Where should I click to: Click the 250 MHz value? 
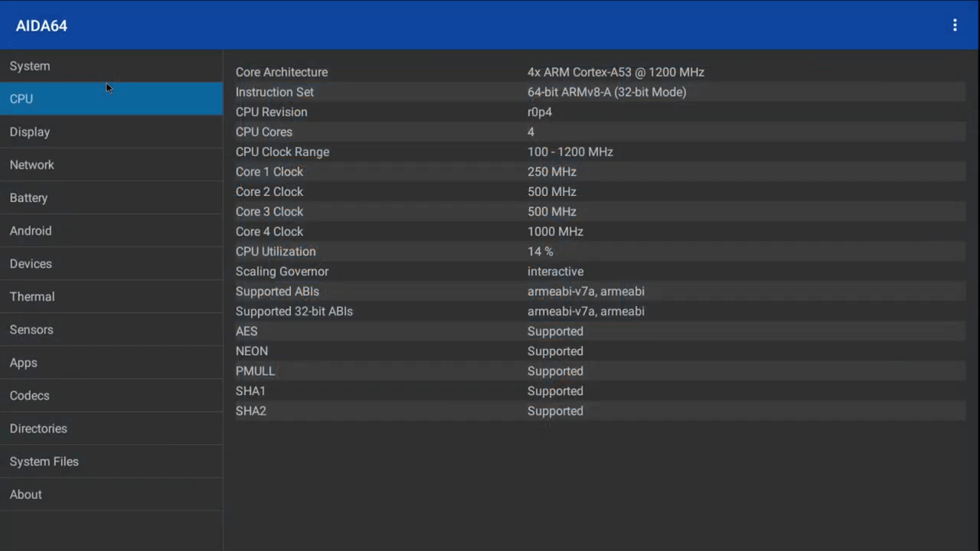click(552, 171)
